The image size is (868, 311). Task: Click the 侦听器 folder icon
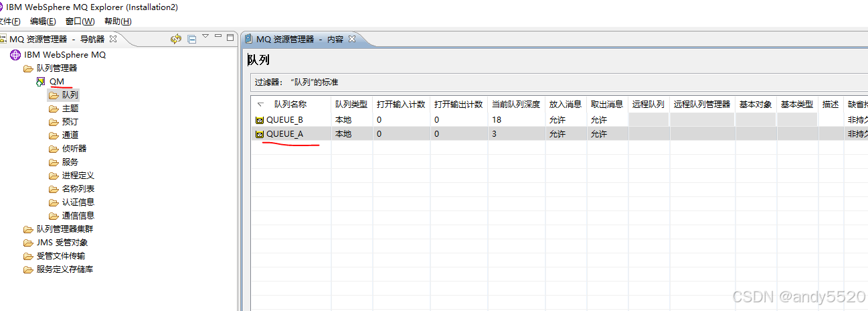click(x=54, y=149)
